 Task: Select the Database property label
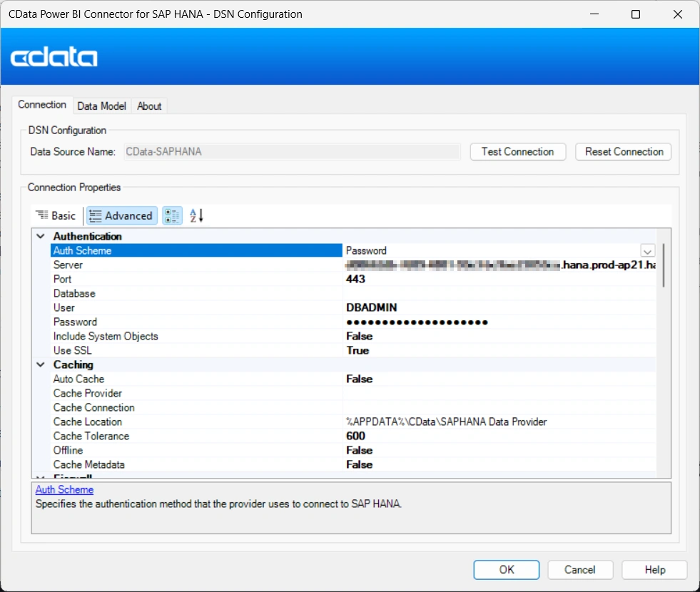(74, 294)
